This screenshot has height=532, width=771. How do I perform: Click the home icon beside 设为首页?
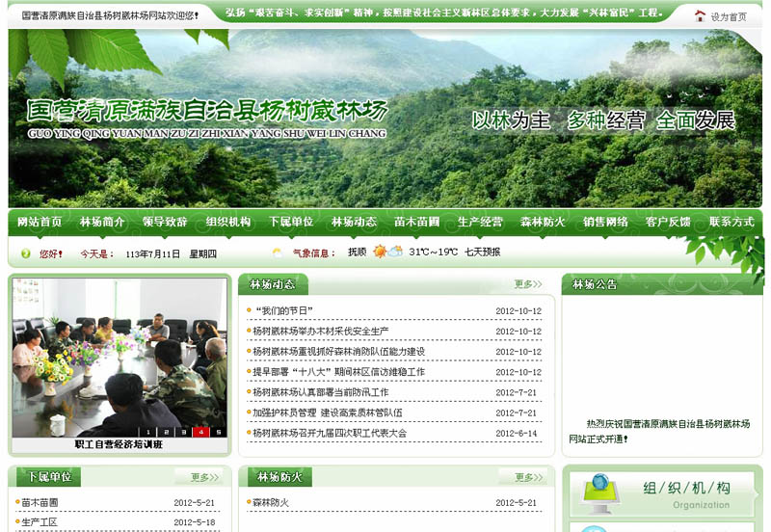click(x=700, y=15)
